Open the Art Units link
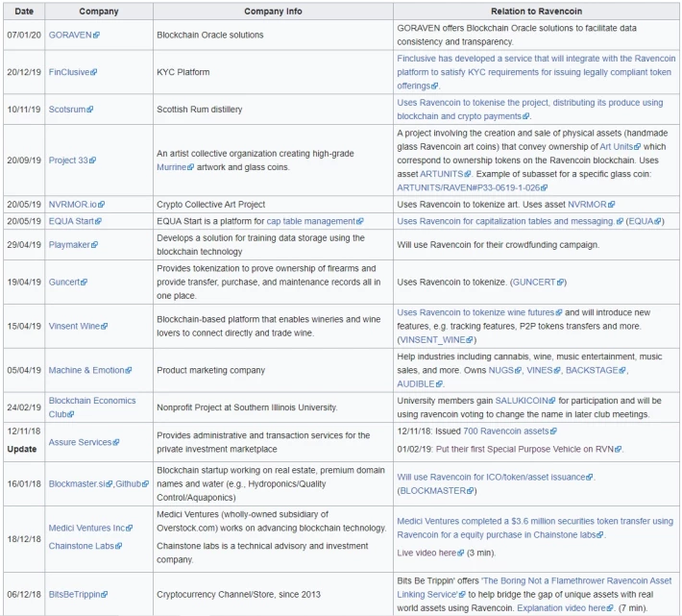 coord(621,147)
